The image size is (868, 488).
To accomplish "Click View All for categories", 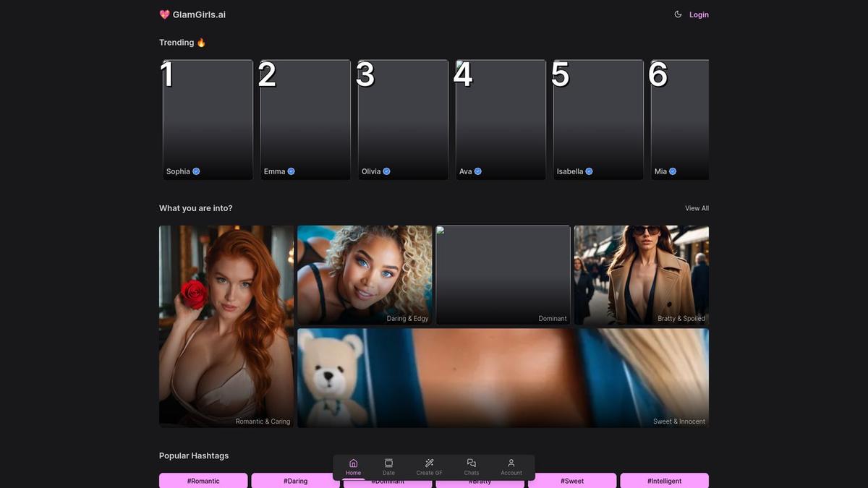I will coord(697,208).
